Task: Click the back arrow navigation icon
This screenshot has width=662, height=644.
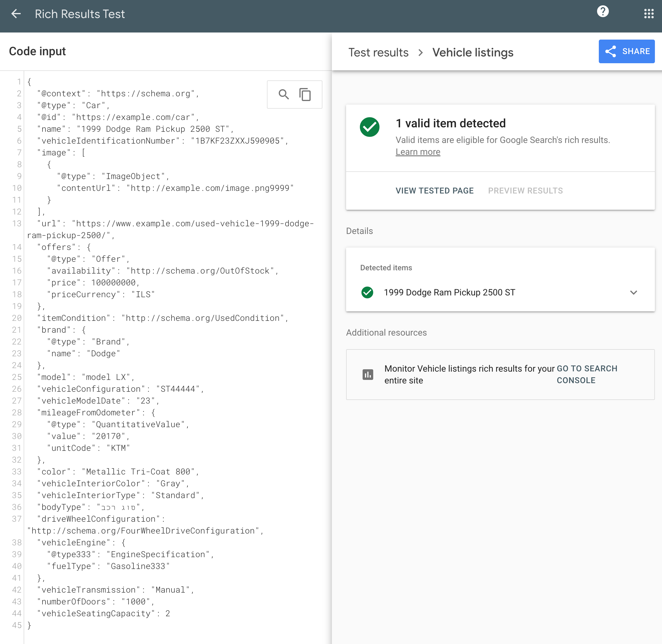Action: coord(16,13)
